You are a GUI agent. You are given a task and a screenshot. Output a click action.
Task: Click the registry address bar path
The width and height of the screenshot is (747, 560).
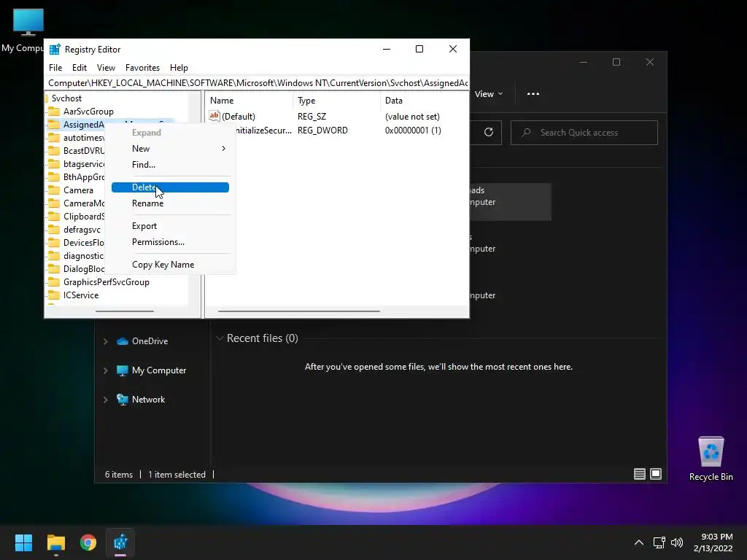257,83
